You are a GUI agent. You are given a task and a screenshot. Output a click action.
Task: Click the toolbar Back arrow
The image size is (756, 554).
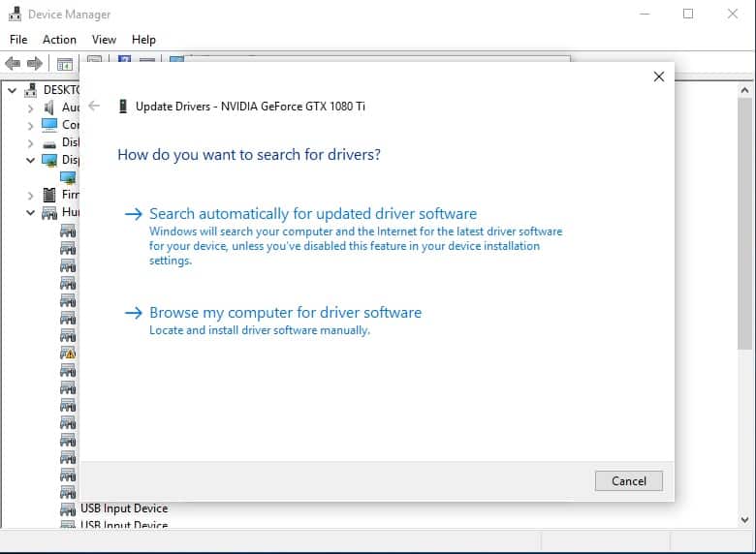point(13,64)
